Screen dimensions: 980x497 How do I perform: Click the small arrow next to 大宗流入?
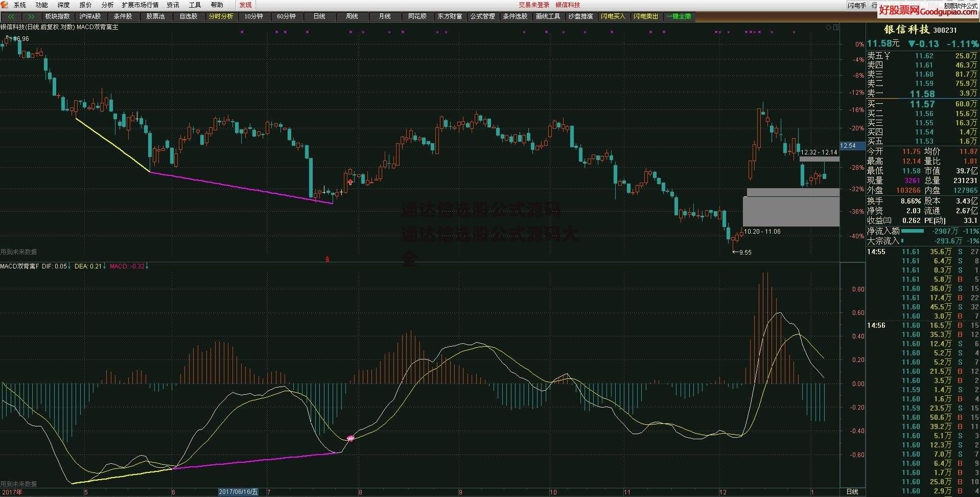[x=902, y=240]
